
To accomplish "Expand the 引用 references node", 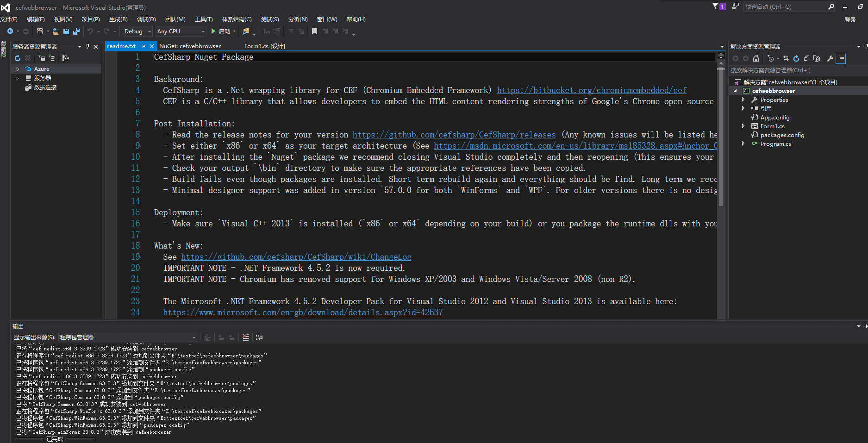I will click(x=743, y=108).
